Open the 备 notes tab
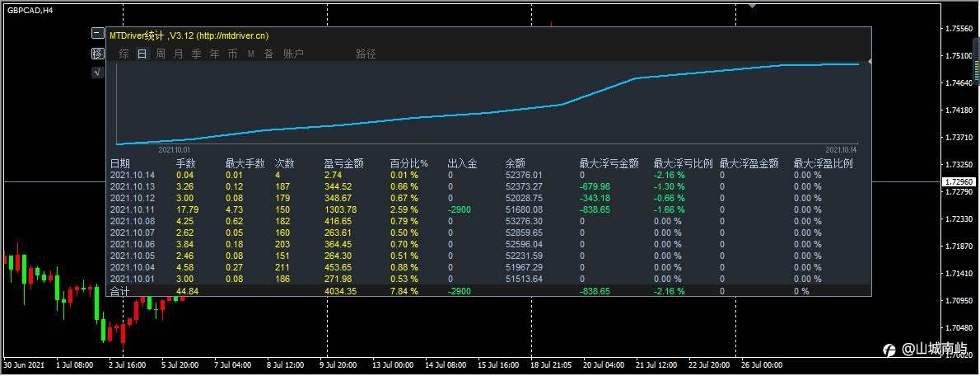Image resolution: width=980 pixels, height=376 pixels. pos(268,54)
